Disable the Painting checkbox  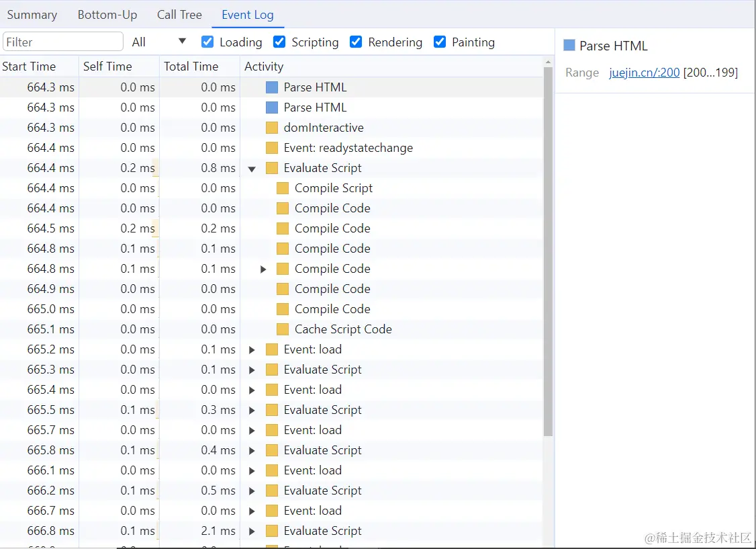[x=440, y=42]
